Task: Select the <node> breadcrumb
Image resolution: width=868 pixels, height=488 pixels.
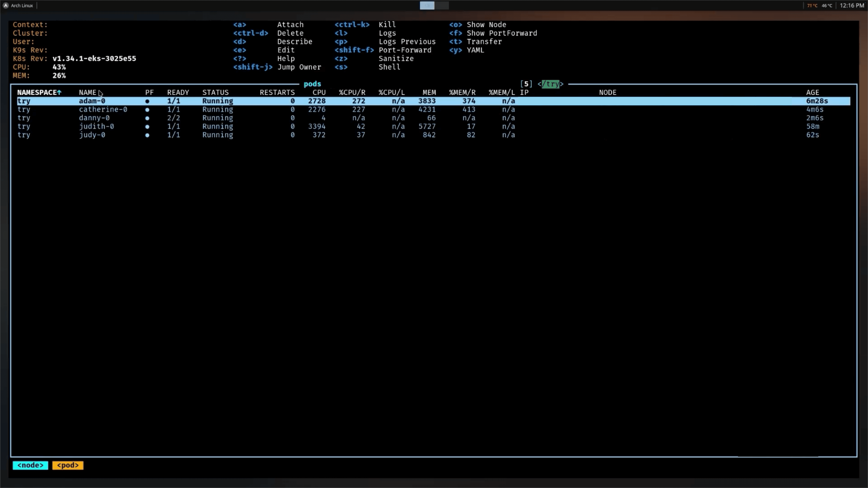Action: [30, 465]
